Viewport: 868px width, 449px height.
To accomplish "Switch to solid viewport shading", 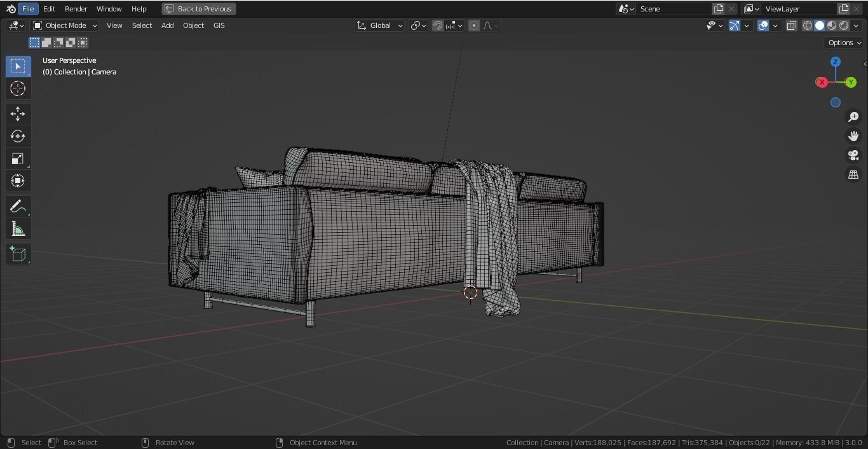I will [820, 25].
